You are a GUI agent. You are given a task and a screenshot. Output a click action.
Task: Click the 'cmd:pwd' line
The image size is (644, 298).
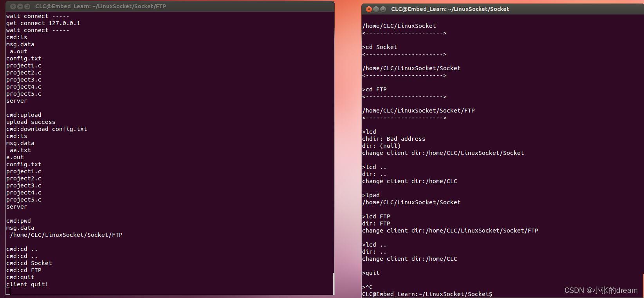[18, 221]
